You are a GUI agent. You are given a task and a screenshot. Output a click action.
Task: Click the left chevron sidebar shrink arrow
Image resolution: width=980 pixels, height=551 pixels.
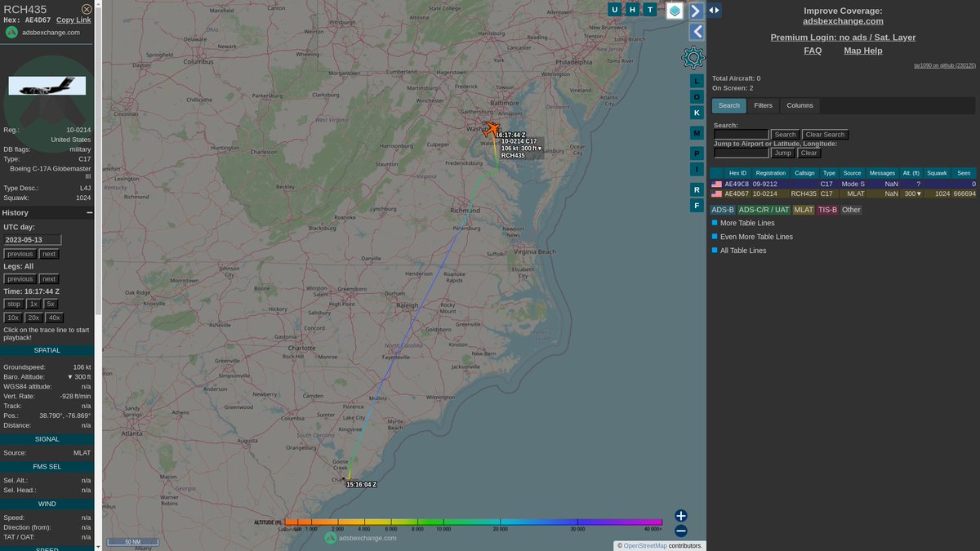[x=697, y=32]
